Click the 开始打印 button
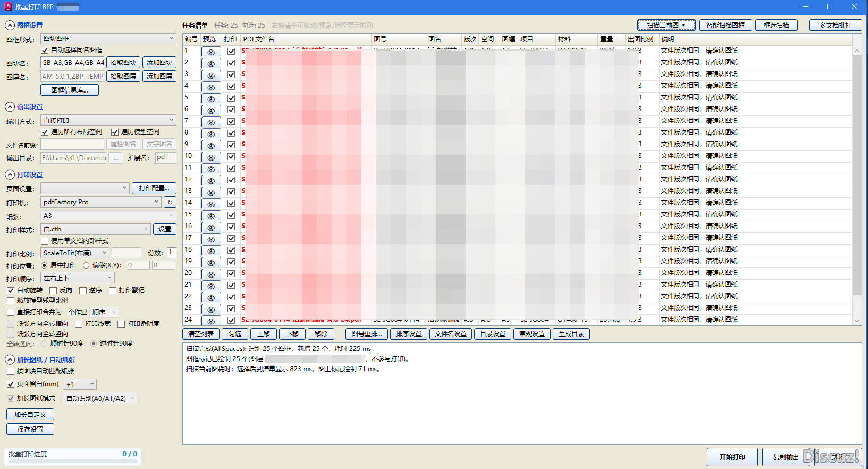 (x=732, y=457)
